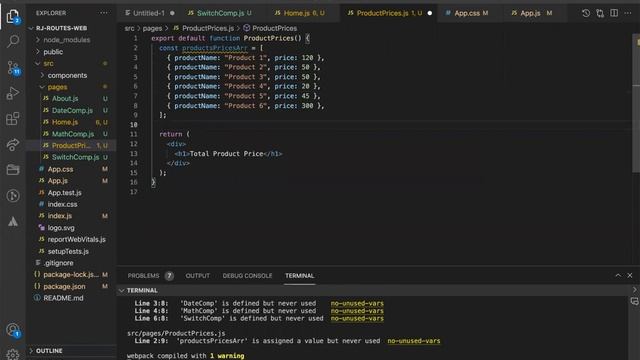Viewport: 640px width, 360px height.
Task: Click the productsPricesArr variable on line 2
Action: (x=215, y=48)
